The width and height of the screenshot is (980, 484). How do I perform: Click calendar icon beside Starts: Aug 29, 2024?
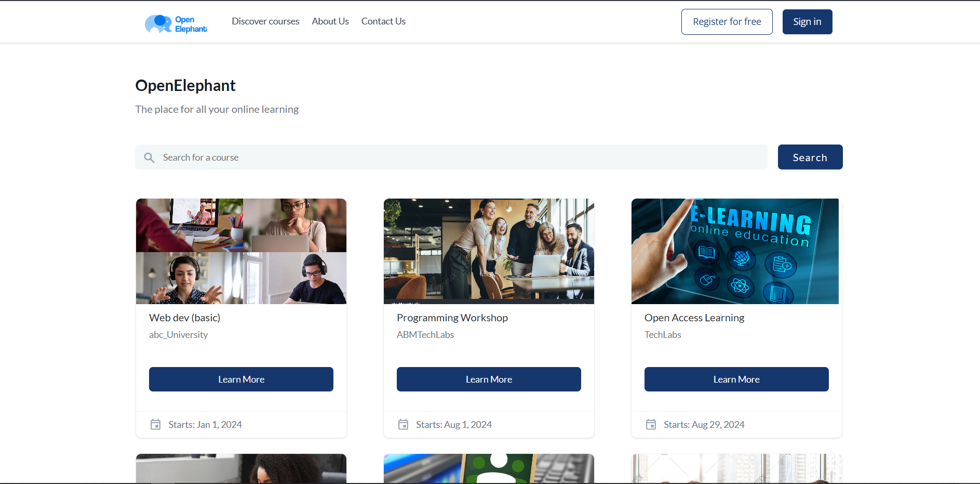click(651, 425)
